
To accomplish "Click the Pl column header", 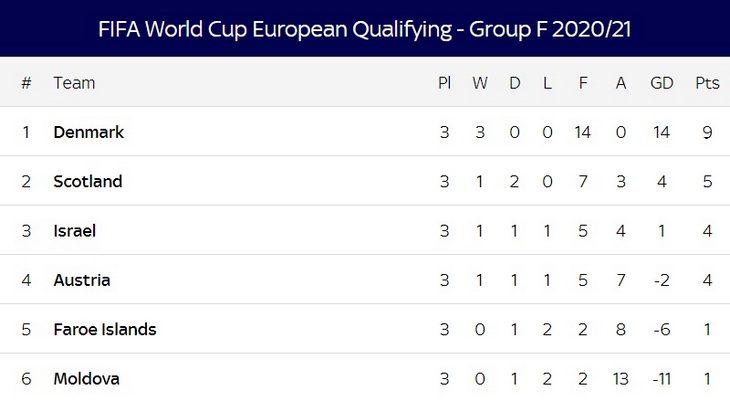I will [x=444, y=83].
